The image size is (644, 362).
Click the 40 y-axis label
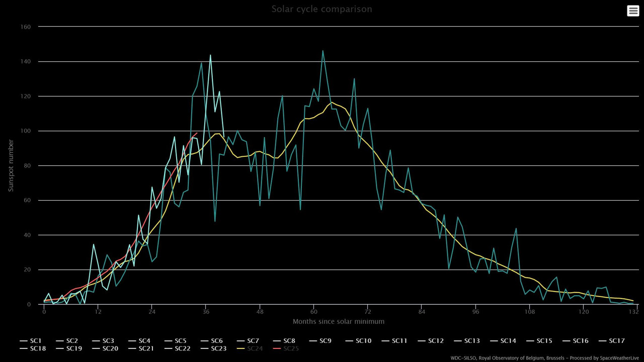27,235
